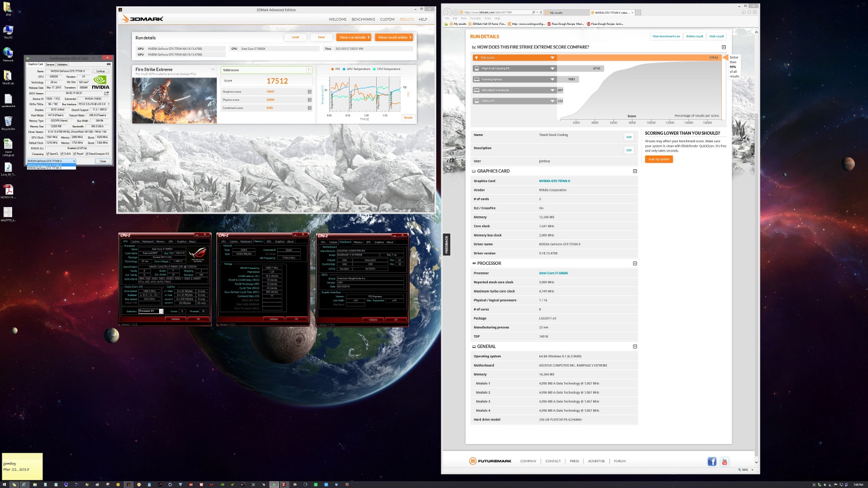This screenshot has height=488, width=868.
Task: Open the Processor #1 selection dropdown in CPU-Z
Action: point(150,311)
